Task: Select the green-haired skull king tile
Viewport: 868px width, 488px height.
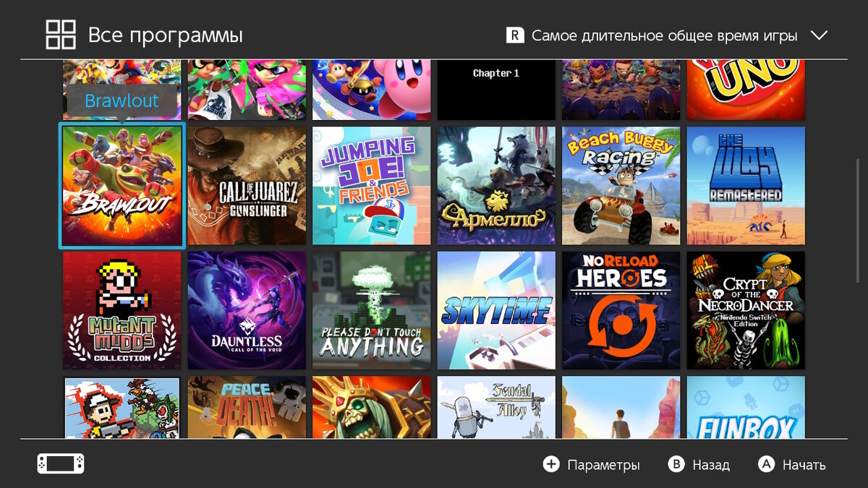Action: tap(372, 407)
